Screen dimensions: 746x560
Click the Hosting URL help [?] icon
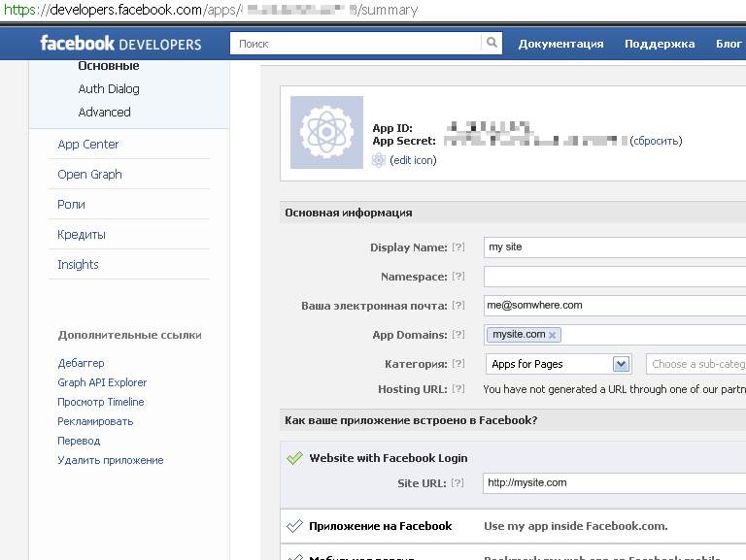458,389
